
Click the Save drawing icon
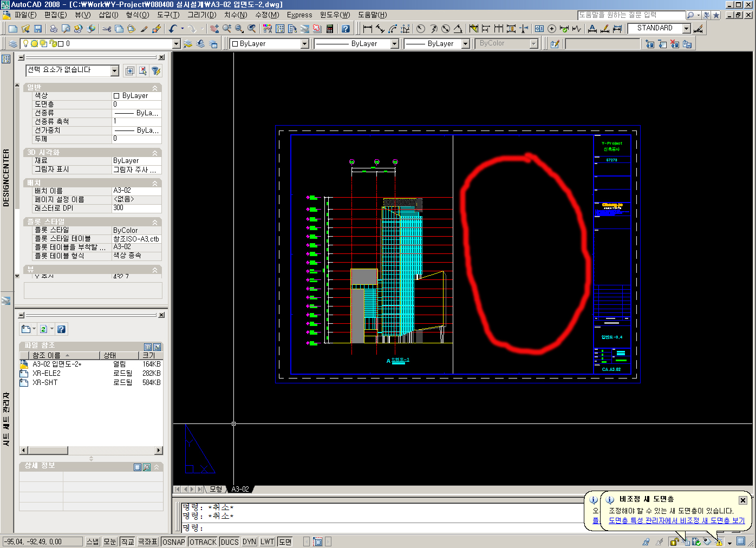click(x=38, y=29)
